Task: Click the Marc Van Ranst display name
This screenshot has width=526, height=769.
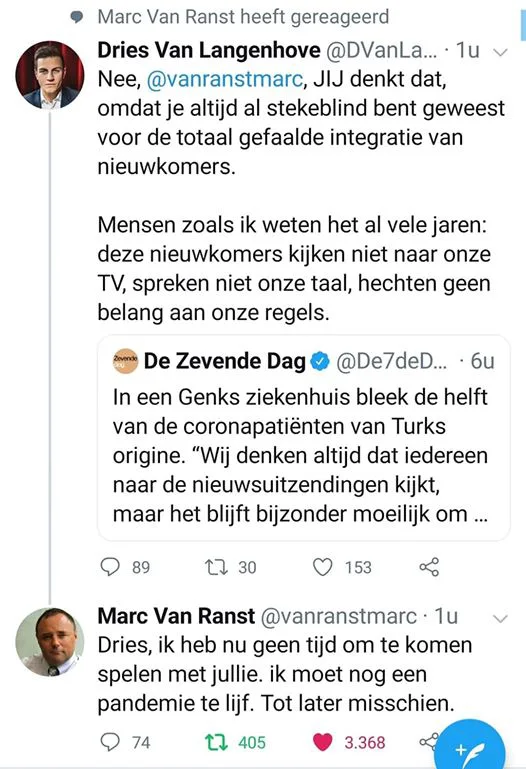Action: 176,616
